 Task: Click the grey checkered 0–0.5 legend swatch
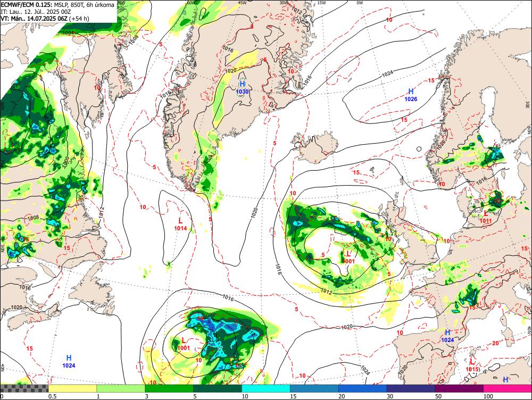click(24, 388)
